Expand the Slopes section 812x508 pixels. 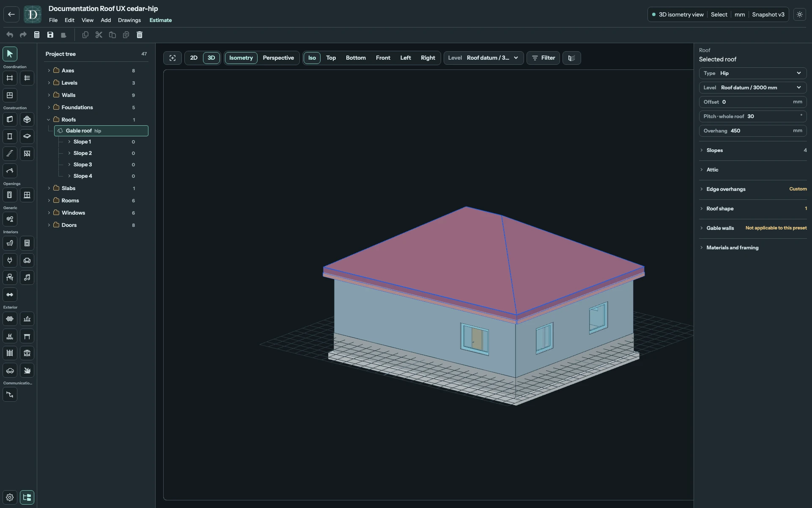pyautogui.click(x=753, y=150)
